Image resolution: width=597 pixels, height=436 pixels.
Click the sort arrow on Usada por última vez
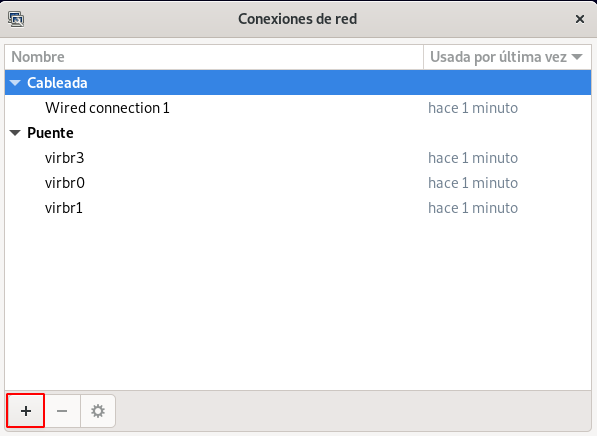click(x=577, y=57)
